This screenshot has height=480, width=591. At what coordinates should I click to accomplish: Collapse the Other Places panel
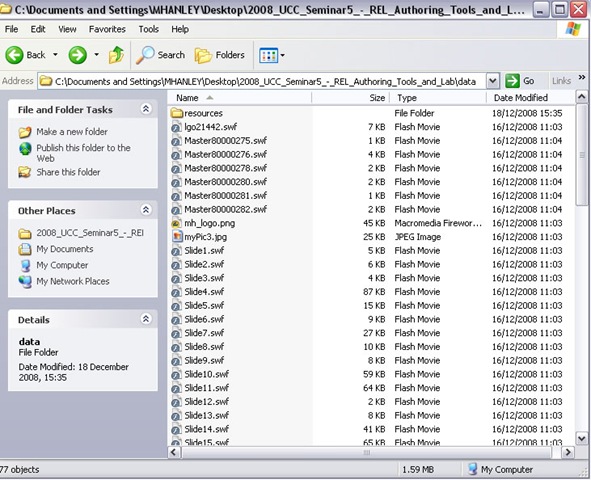click(x=146, y=210)
